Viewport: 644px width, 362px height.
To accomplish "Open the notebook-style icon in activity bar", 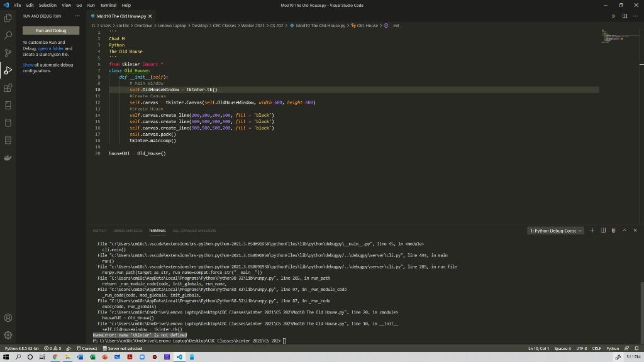I will (x=8, y=106).
